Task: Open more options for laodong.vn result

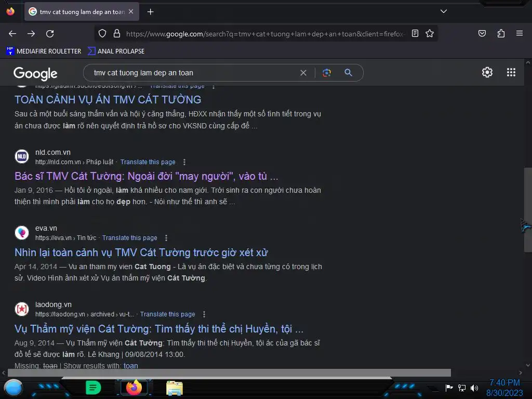Action: tap(204, 314)
